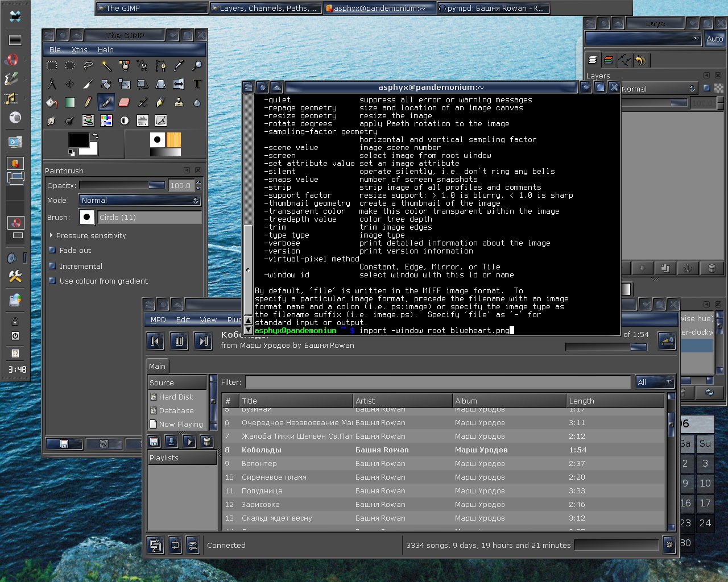Select the Fuzzy Select magic wand tool
The image size is (728, 582).
click(x=106, y=65)
